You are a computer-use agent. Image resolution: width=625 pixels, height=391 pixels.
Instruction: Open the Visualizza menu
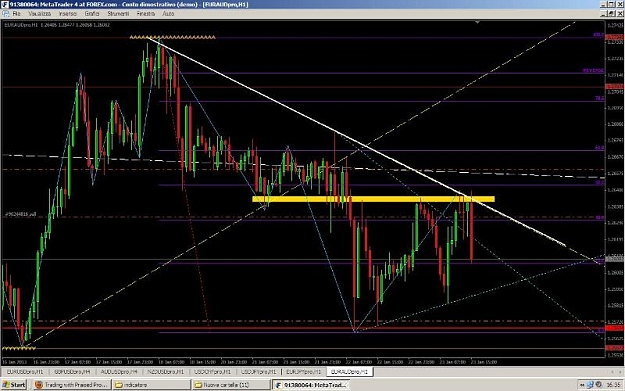click(39, 14)
